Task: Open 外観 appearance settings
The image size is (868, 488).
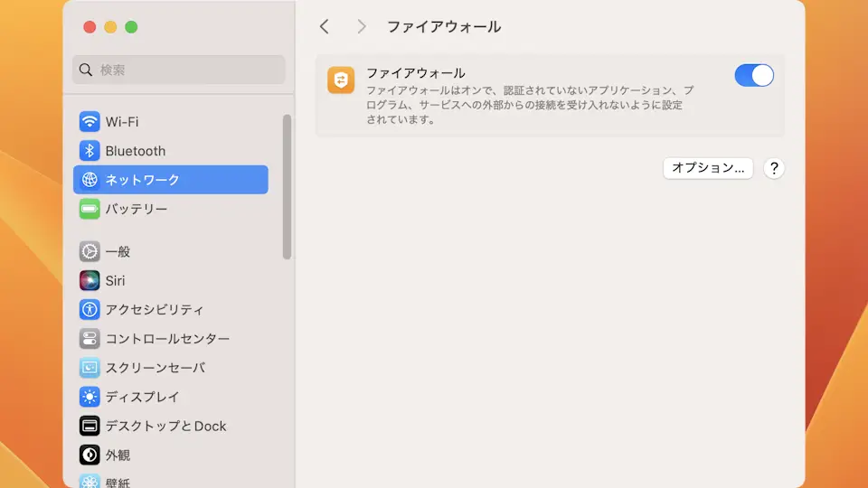Action: [118, 455]
